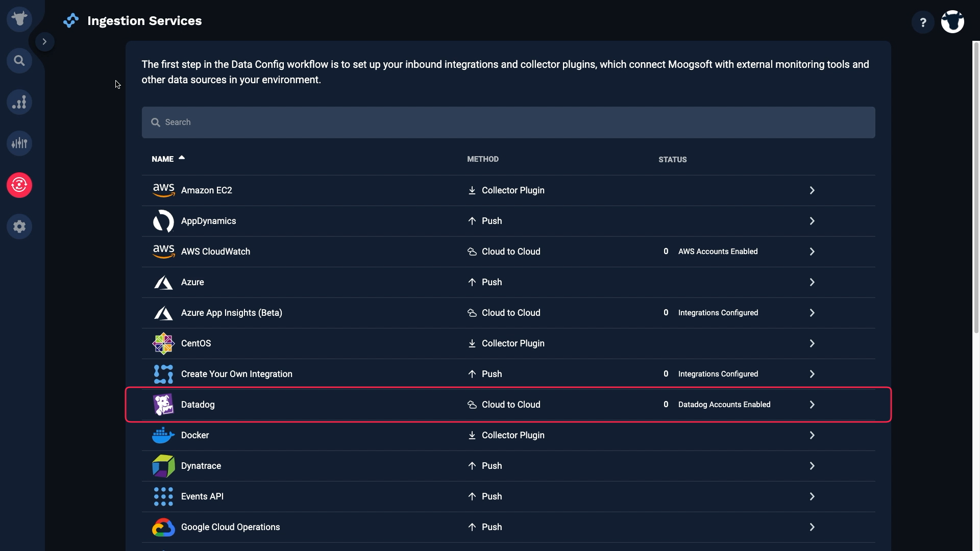The height and width of the screenshot is (551, 980).
Task: Click the AWS CloudWatch aws logo
Action: click(x=163, y=252)
